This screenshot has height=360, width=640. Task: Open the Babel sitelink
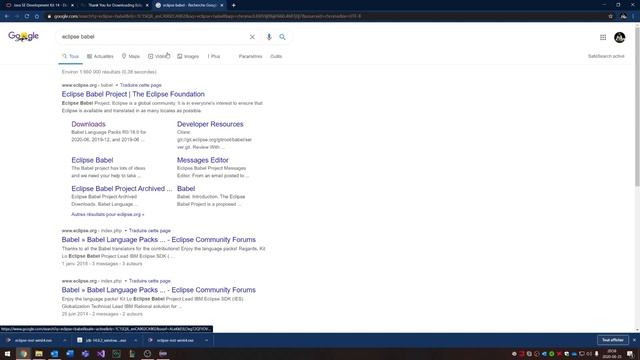tap(186, 189)
